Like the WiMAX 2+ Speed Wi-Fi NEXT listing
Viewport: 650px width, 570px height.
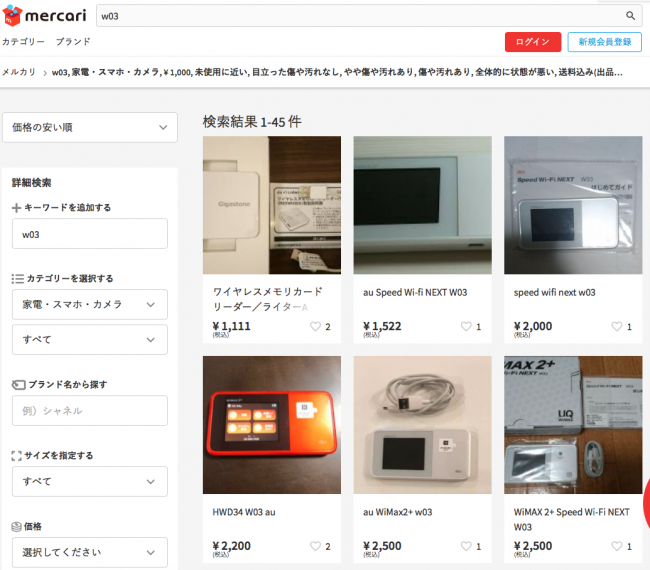point(617,547)
